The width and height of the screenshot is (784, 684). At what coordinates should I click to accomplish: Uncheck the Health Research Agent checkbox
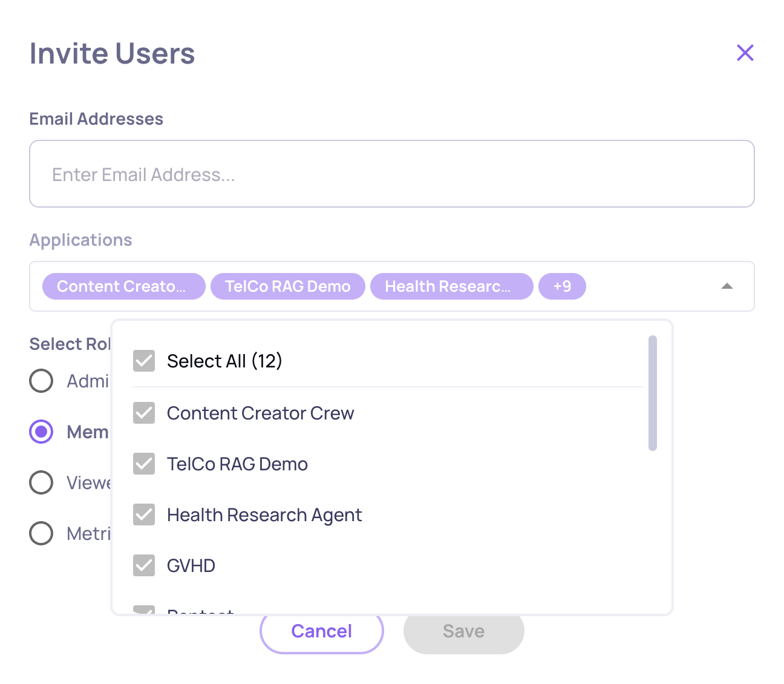(x=144, y=515)
